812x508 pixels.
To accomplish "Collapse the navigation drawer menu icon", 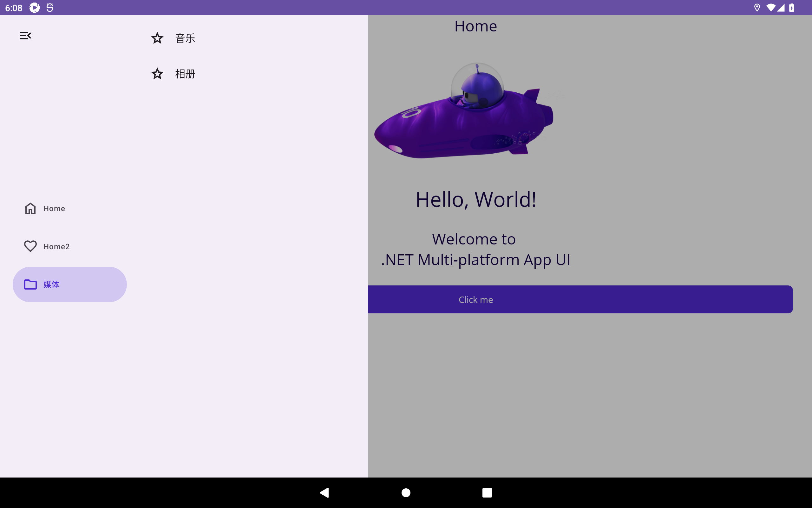I will click(x=25, y=36).
